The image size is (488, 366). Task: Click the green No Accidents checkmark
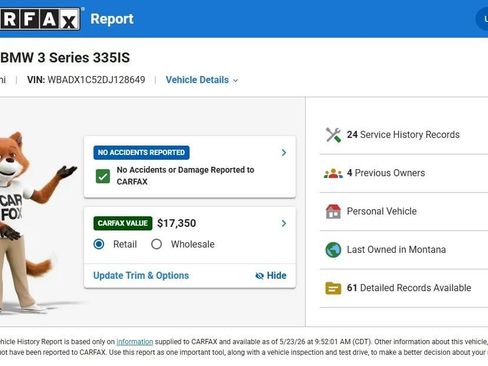pyautogui.click(x=103, y=176)
